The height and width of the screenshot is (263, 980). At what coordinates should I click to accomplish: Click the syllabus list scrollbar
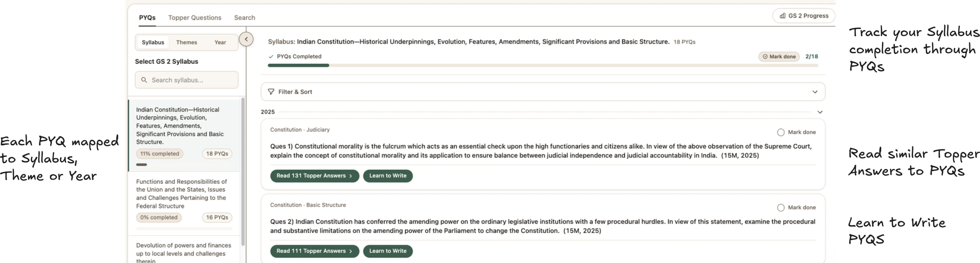pos(243,172)
